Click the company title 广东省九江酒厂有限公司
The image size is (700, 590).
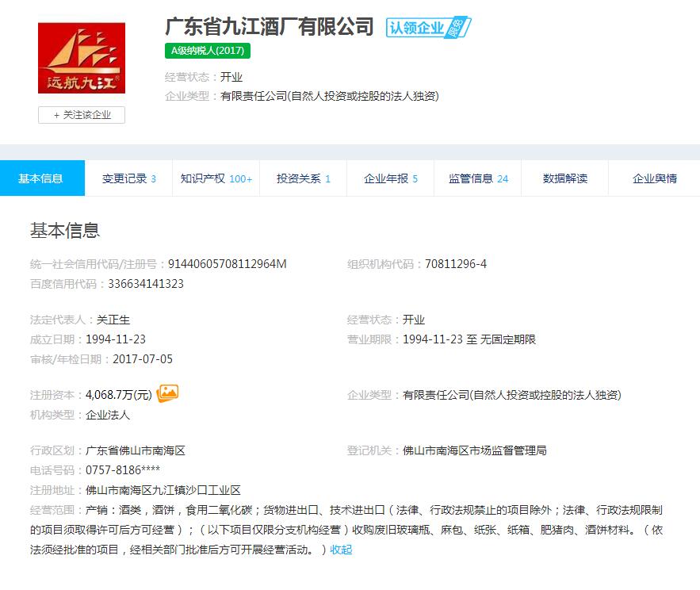(x=270, y=27)
